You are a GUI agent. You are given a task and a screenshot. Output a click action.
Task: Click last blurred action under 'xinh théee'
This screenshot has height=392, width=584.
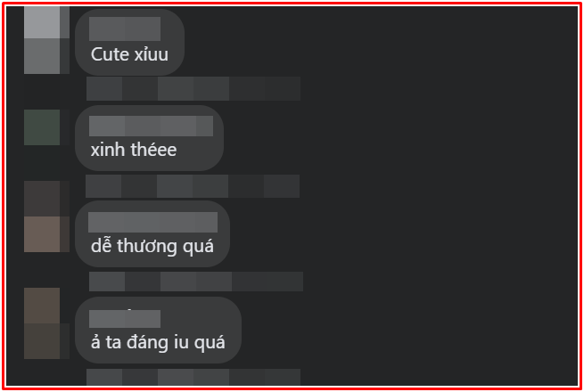click(x=282, y=186)
